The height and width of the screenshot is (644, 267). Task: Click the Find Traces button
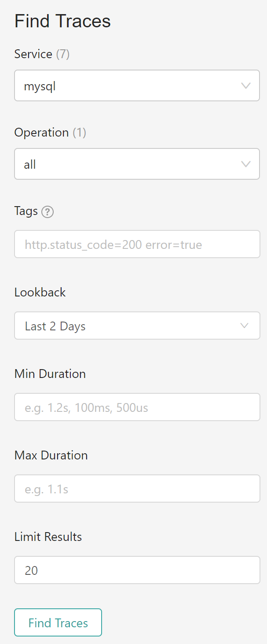click(x=58, y=622)
